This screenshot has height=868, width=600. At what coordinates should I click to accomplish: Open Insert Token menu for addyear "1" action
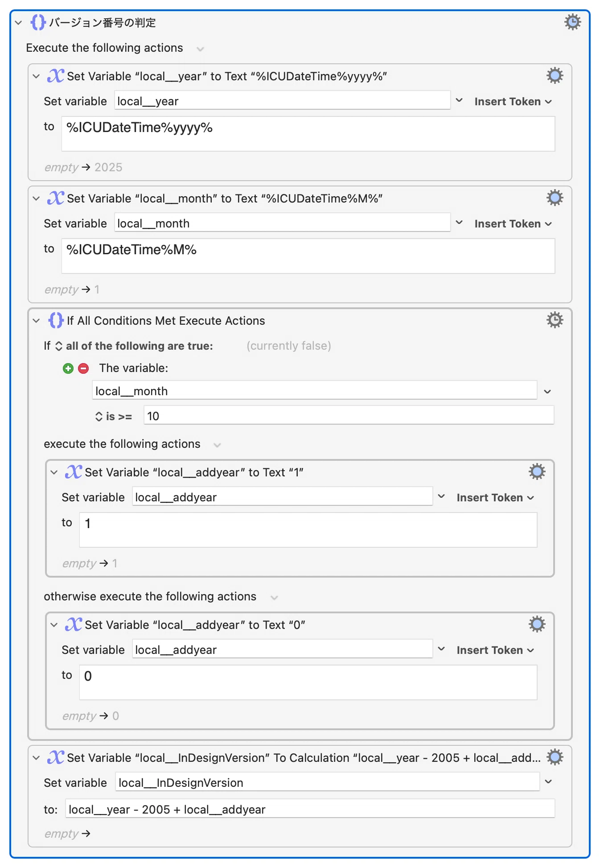tap(495, 498)
